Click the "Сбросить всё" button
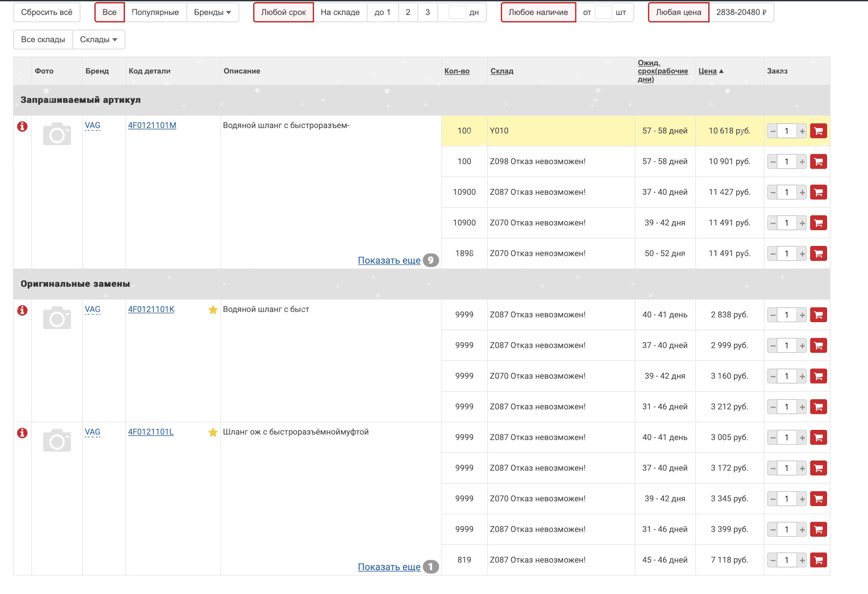Viewport: 868px width, 594px height. pyautogui.click(x=47, y=12)
